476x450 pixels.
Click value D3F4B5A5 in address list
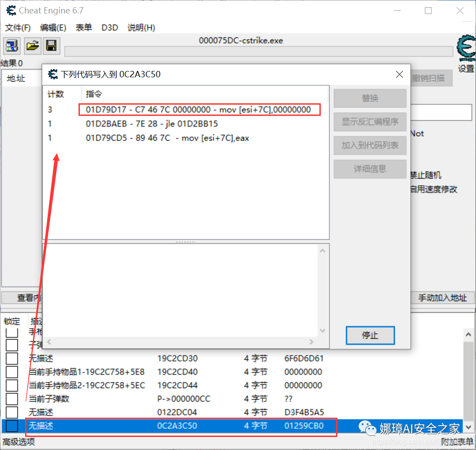tap(304, 412)
